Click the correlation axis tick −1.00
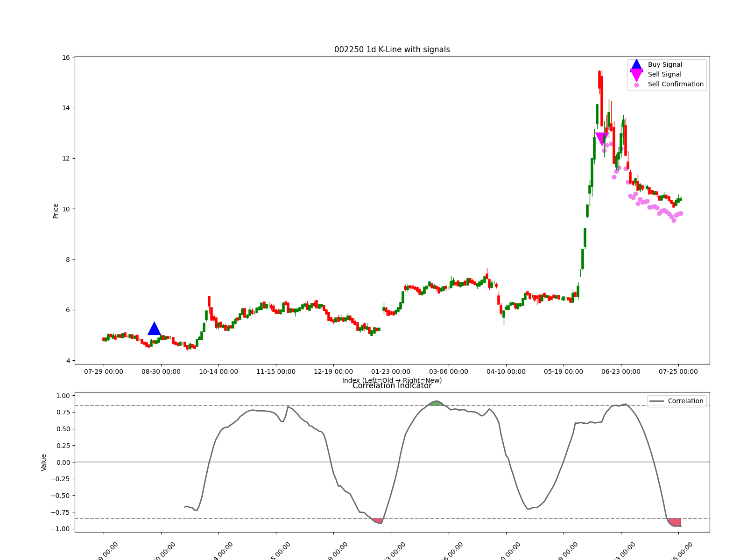 61,529
